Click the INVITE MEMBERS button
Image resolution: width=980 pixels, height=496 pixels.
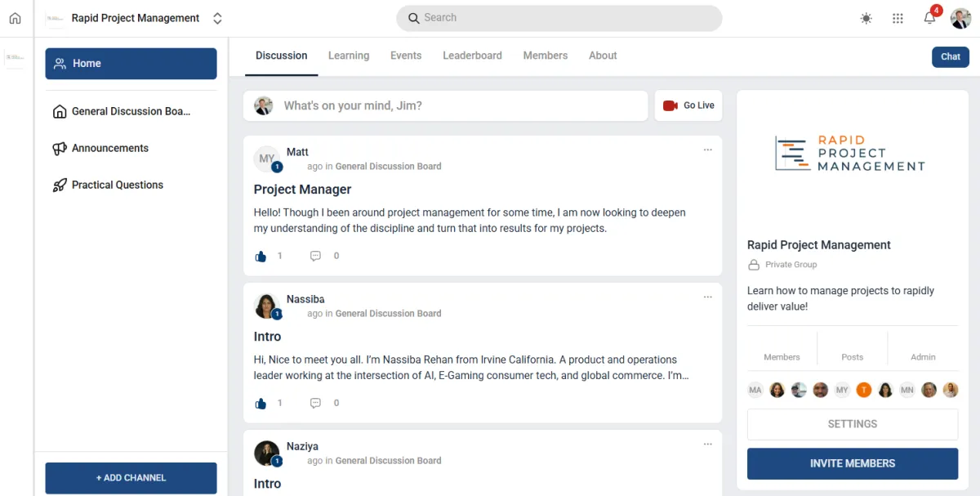853,463
